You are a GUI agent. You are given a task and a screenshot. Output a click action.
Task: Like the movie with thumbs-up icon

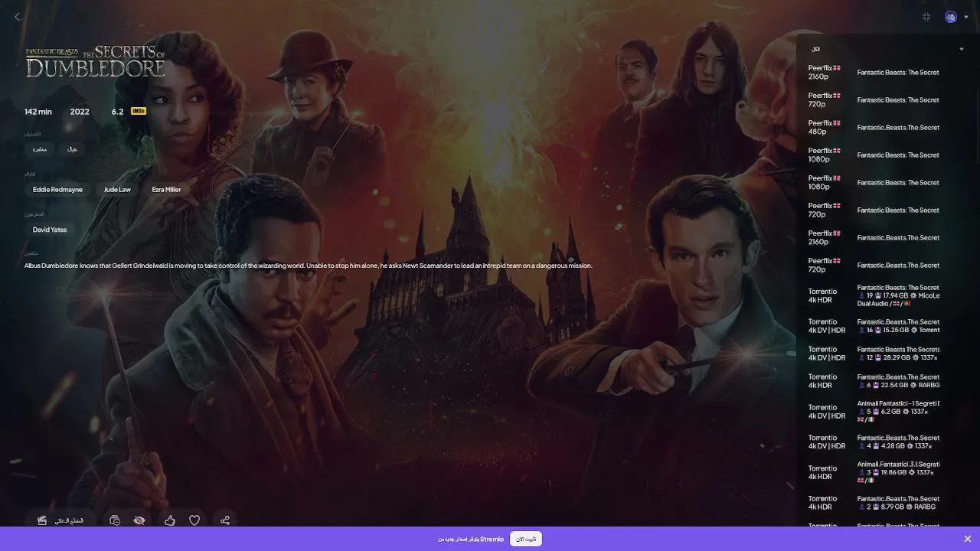170,520
